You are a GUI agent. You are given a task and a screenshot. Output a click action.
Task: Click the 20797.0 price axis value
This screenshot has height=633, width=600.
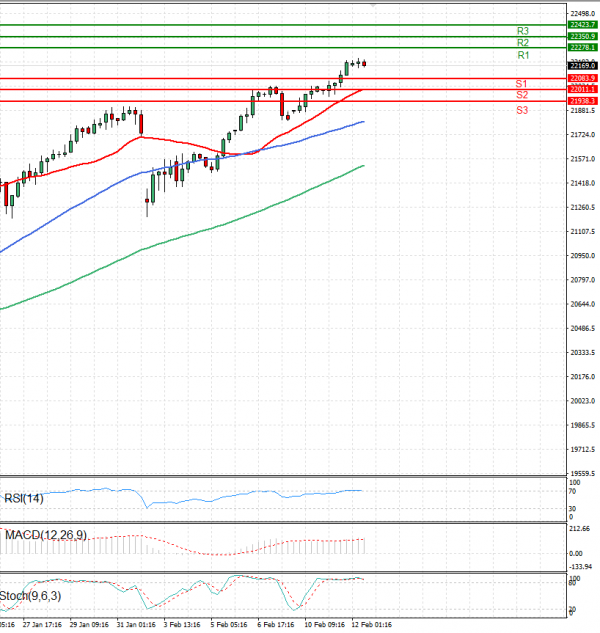click(x=583, y=280)
